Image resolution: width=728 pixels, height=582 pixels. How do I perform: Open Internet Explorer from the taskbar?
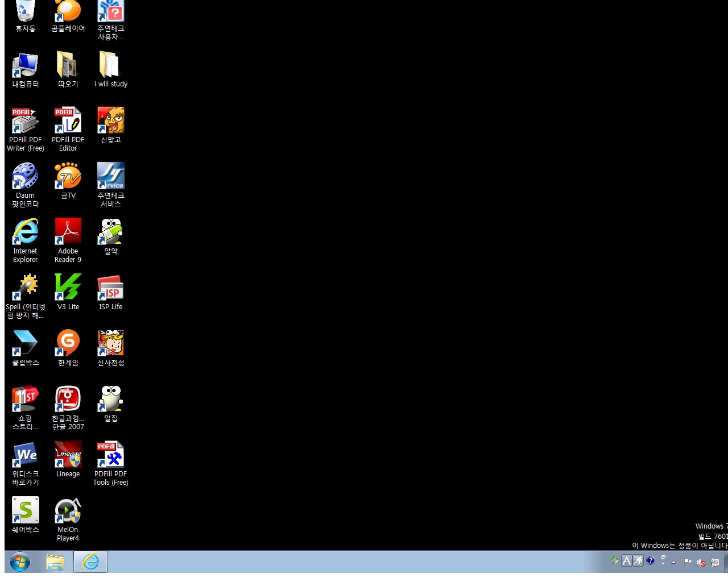click(x=90, y=562)
